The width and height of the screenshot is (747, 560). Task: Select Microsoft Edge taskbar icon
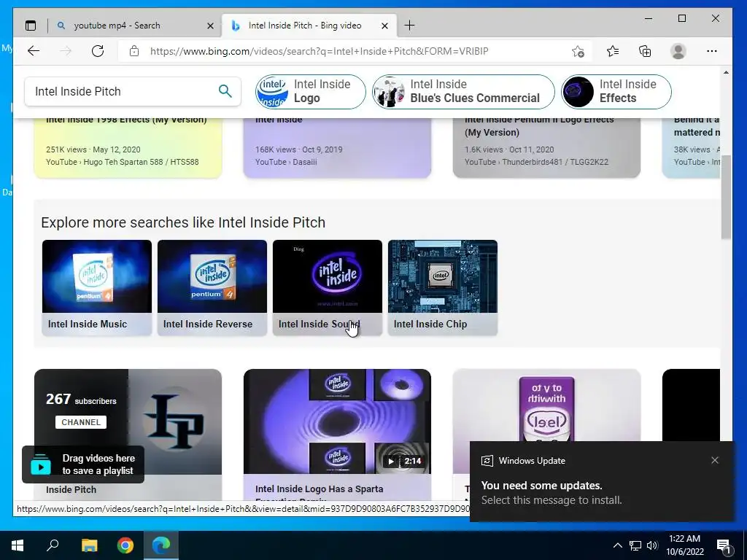point(161,545)
